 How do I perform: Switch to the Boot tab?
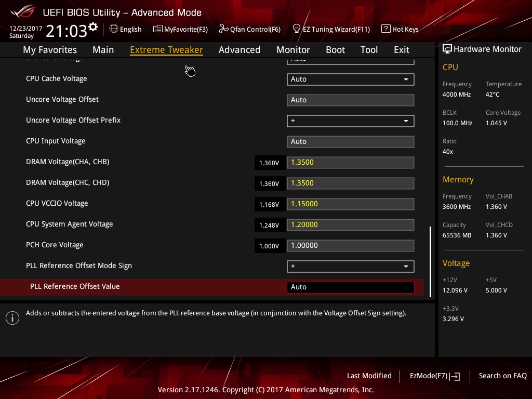(x=335, y=50)
